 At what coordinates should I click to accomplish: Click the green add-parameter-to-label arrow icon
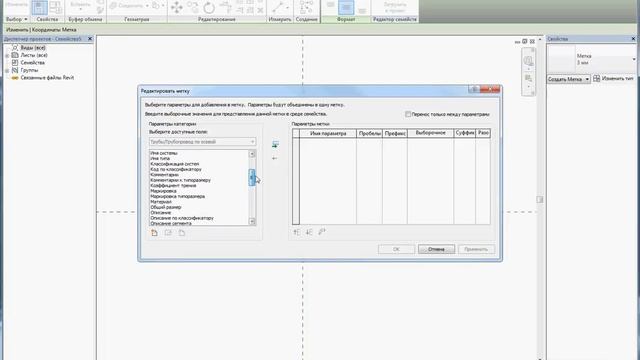point(275,144)
